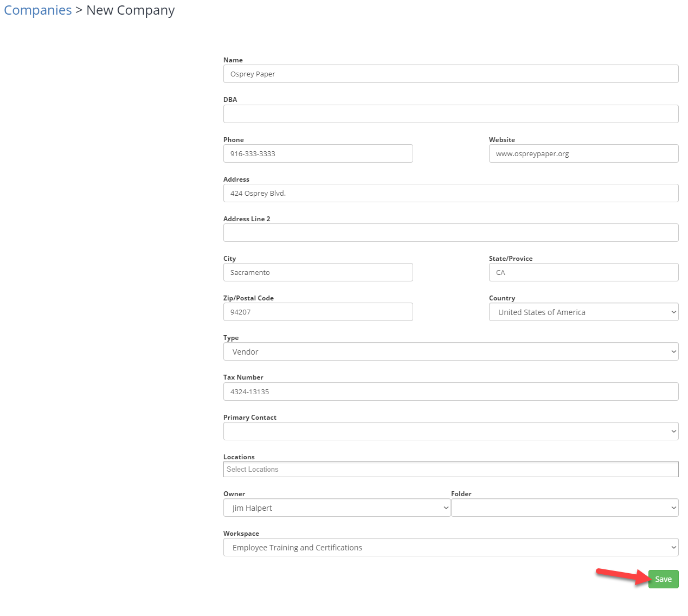The image size is (688, 616).
Task: Click the Phone field label
Action: click(234, 140)
